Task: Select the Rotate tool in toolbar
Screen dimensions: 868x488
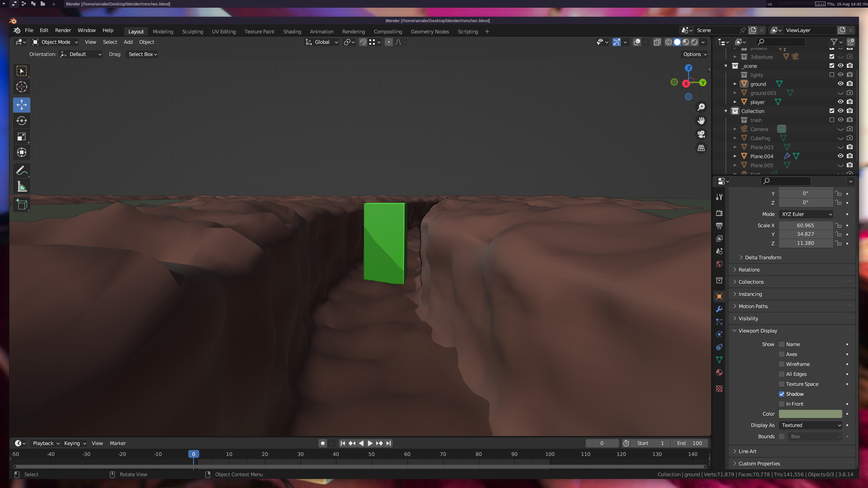Action: [x=21, y=121]
